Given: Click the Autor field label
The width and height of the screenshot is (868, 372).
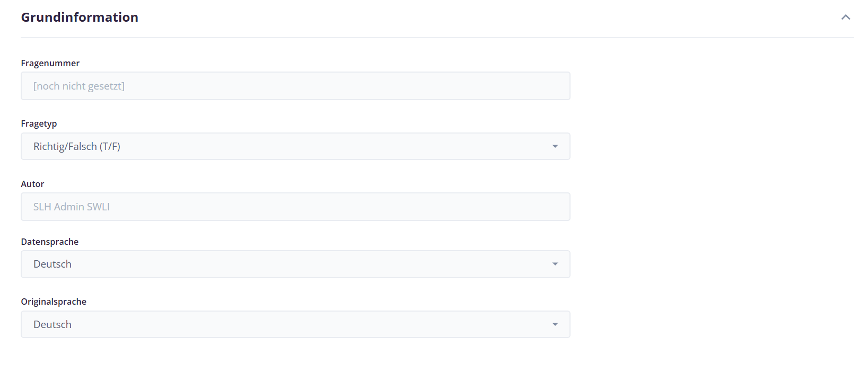Looking at the screenshot, I should point(32,184).
